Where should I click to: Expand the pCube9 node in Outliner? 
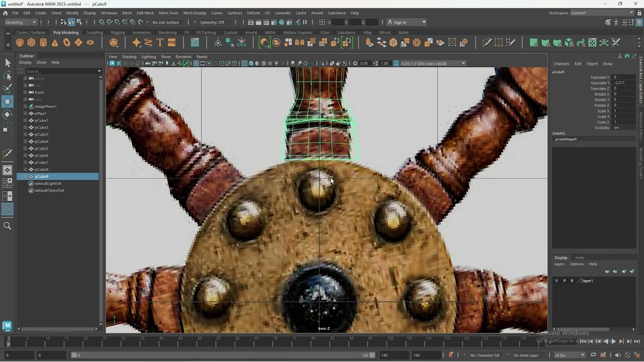(x=25, y=176)
